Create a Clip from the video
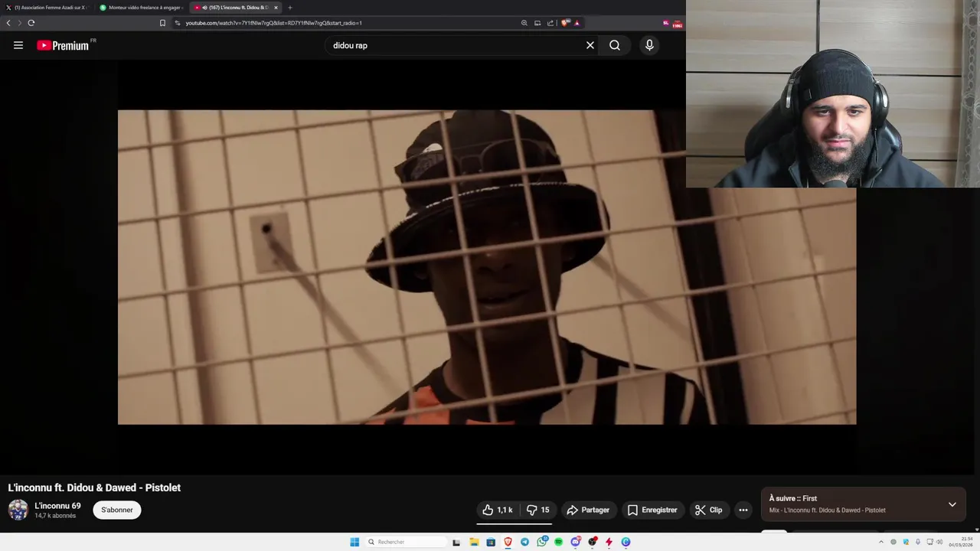 (x=708, y=510)
